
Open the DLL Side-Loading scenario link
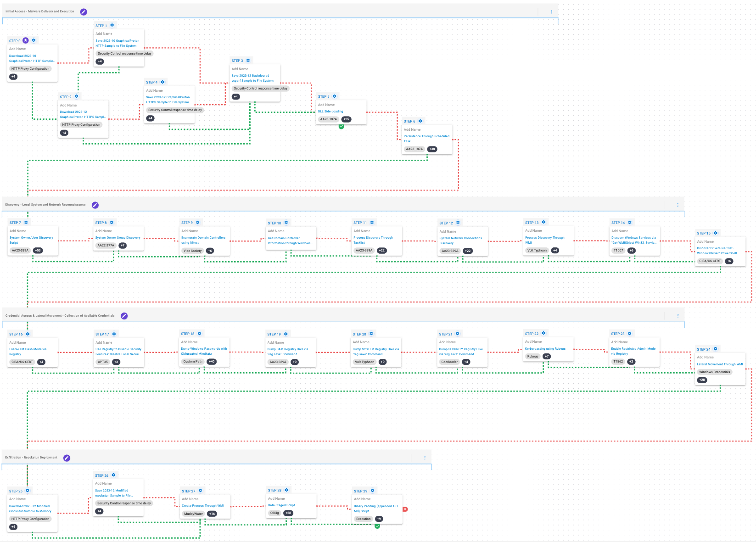(x=330, y=112)
